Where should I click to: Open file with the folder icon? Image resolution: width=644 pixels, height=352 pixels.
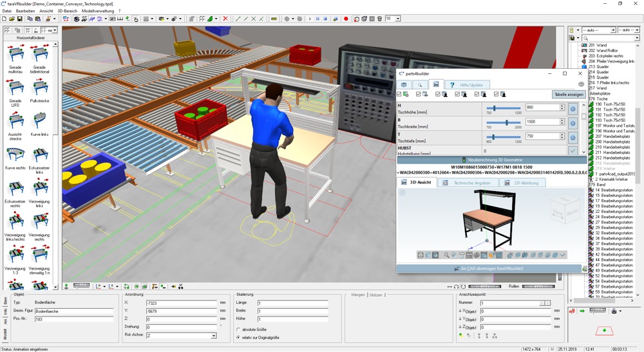[12, 19]
